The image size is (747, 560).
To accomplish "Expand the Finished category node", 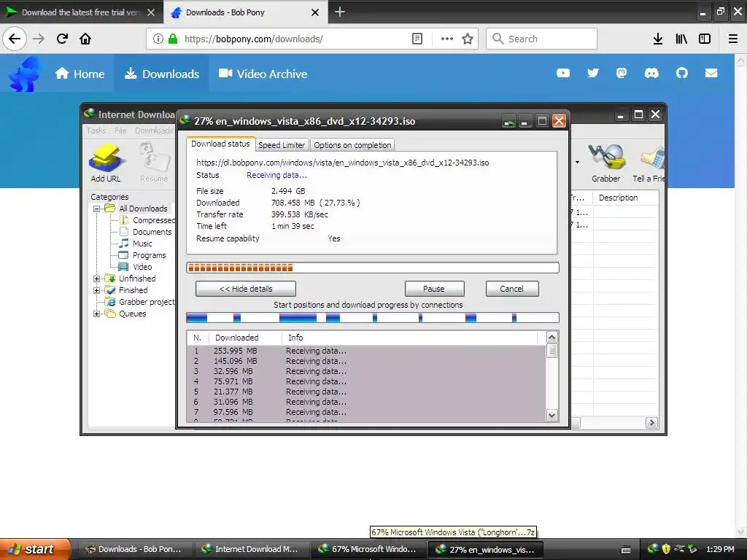I will point(97,290).
